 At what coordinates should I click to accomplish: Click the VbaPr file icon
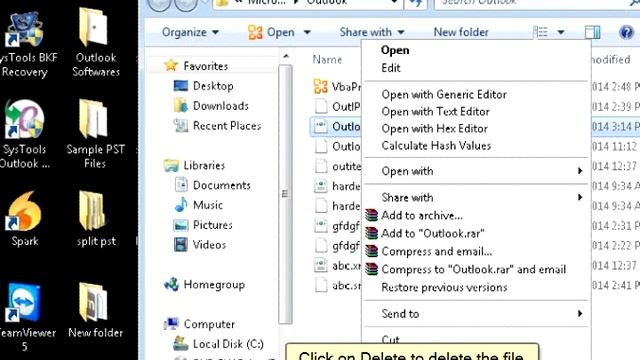(x=320, y=86)
